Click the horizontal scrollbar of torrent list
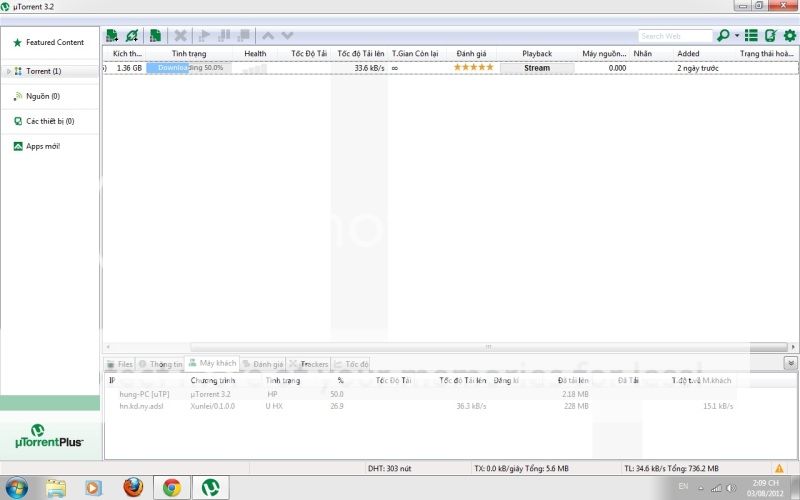 [488, 347]
